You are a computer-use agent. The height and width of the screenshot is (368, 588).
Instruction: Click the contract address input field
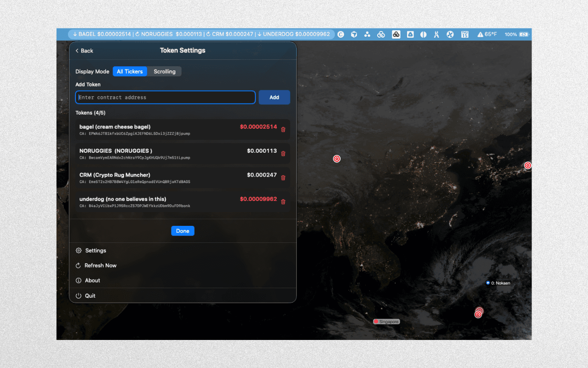tap(165, 97)
